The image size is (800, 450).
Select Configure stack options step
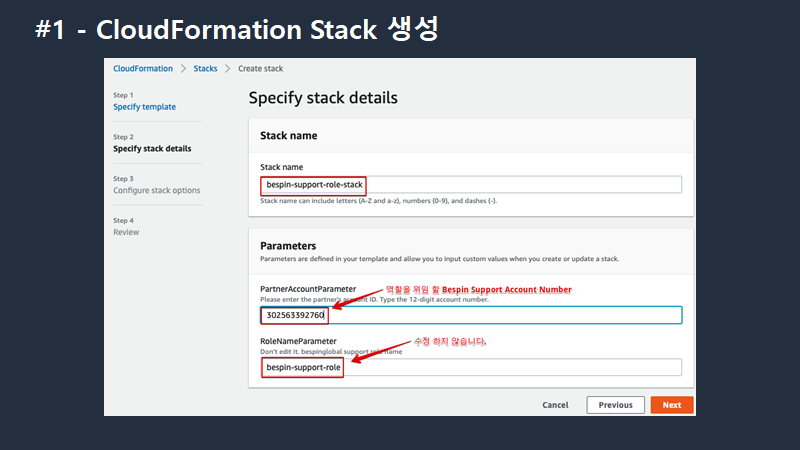tap(157, 190)
